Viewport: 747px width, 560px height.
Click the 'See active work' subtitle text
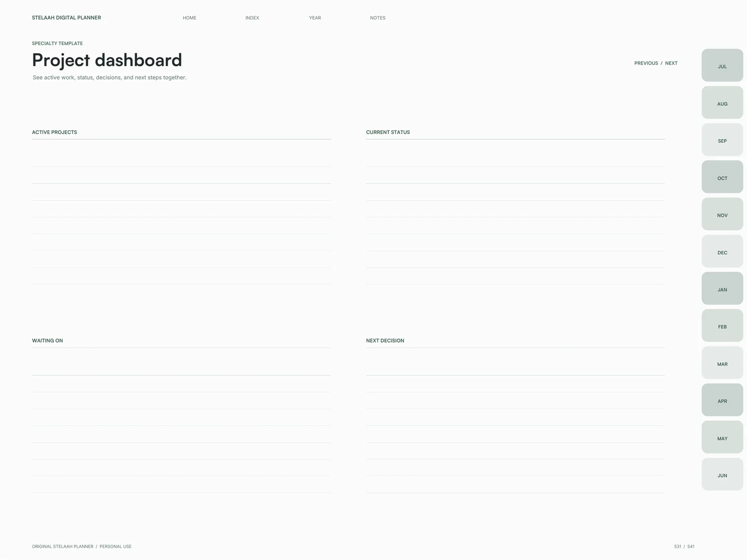point(109,78)
